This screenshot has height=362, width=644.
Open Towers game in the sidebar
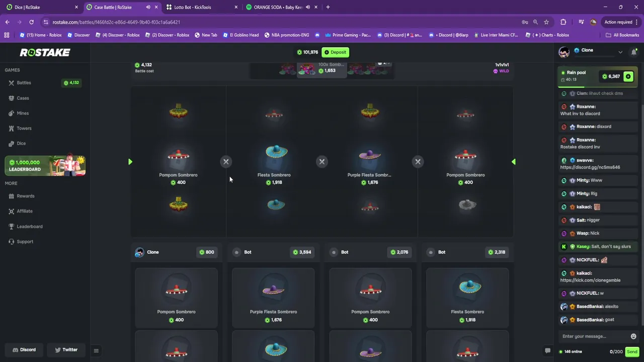(x=24, y=128)
